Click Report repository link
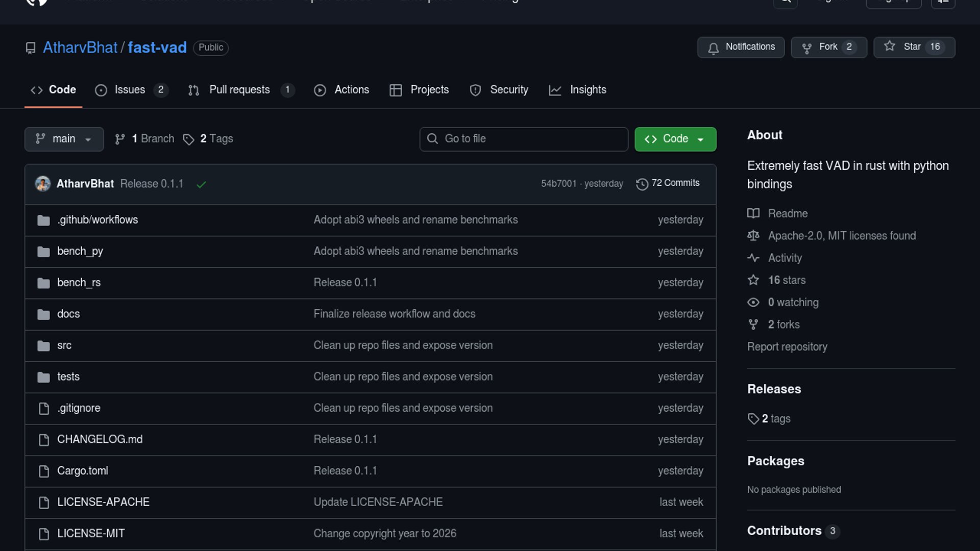Viewport: 980px width, 551px height. (x=787, y=347)
